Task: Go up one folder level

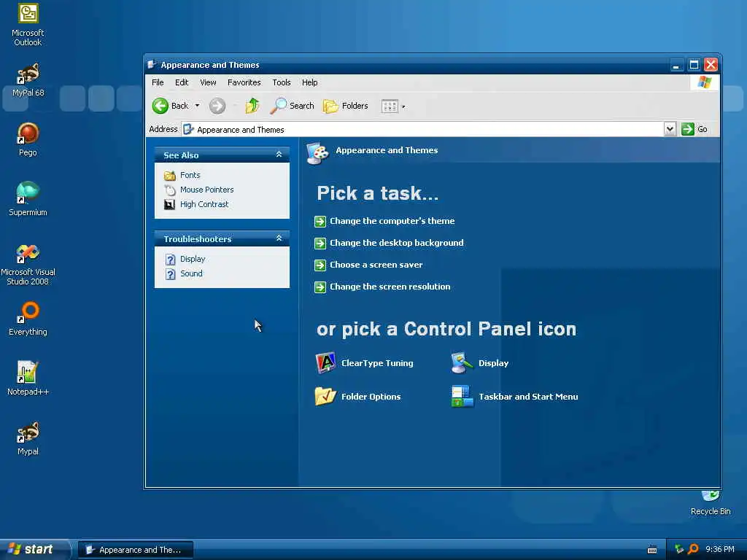Action: [252, 106]
